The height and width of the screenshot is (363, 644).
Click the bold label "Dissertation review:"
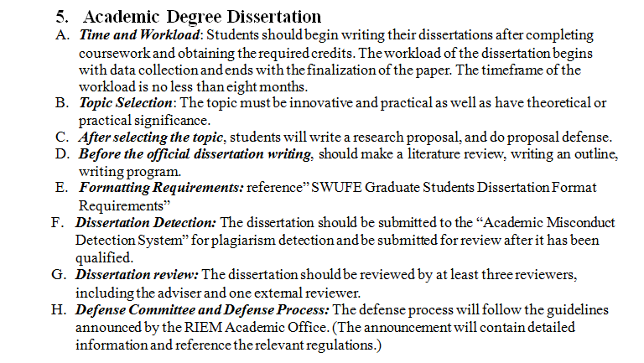[138, 274]
